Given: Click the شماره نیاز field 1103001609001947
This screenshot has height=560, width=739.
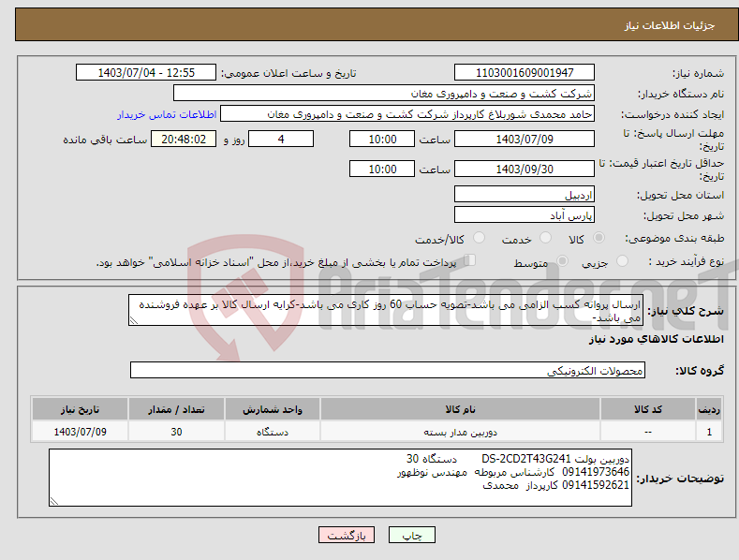Looking at the screenshot, I should click(x=525, y=73).
